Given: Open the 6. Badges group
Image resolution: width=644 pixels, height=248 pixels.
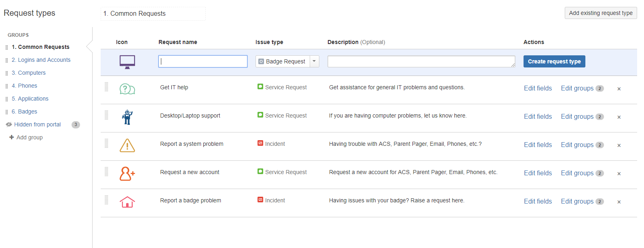Looking at the screenshot, I should [24, 111].
